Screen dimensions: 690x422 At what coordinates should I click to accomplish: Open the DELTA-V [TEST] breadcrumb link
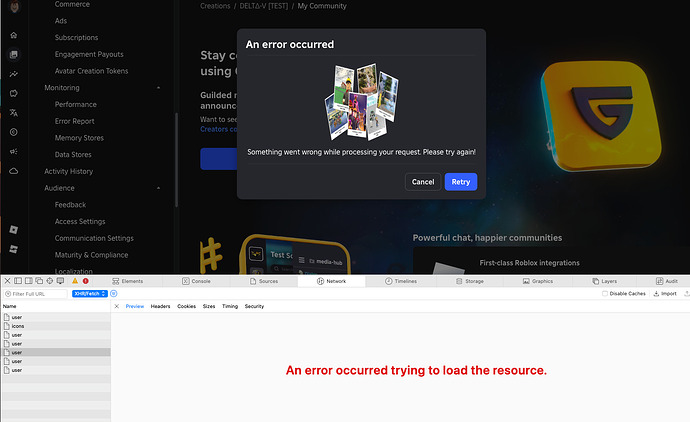264,6
